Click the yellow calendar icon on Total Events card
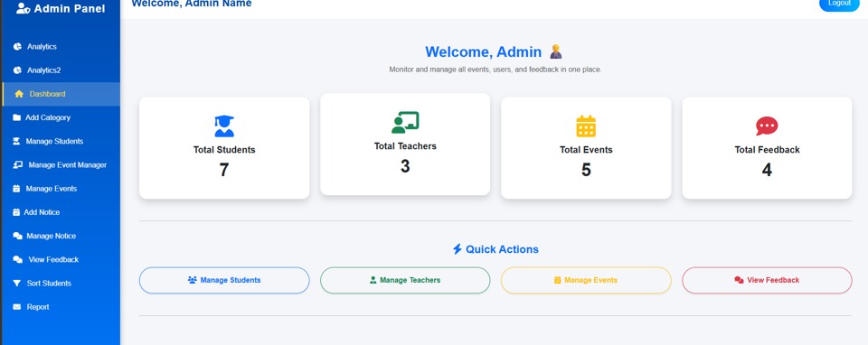The width and height of the screenshot is (868, 345). pyautogui.click(x=586, y=126)
